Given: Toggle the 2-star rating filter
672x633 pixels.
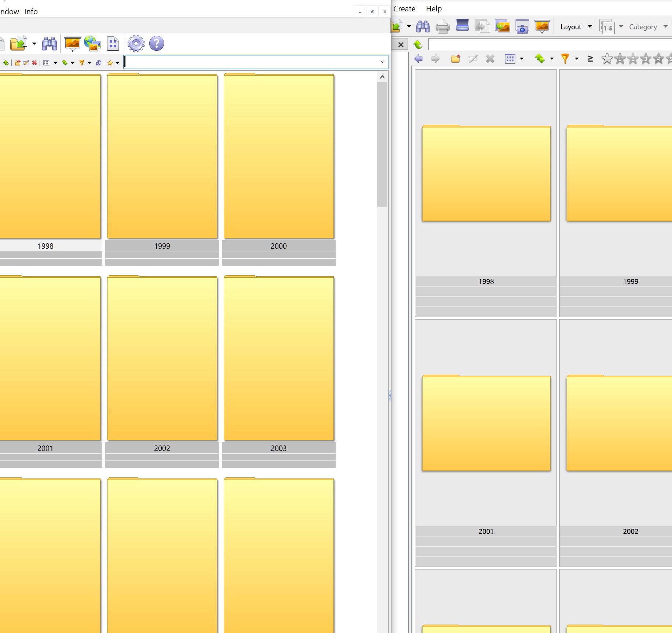Looking at the screenshot, I should click(x=633, y=59).
